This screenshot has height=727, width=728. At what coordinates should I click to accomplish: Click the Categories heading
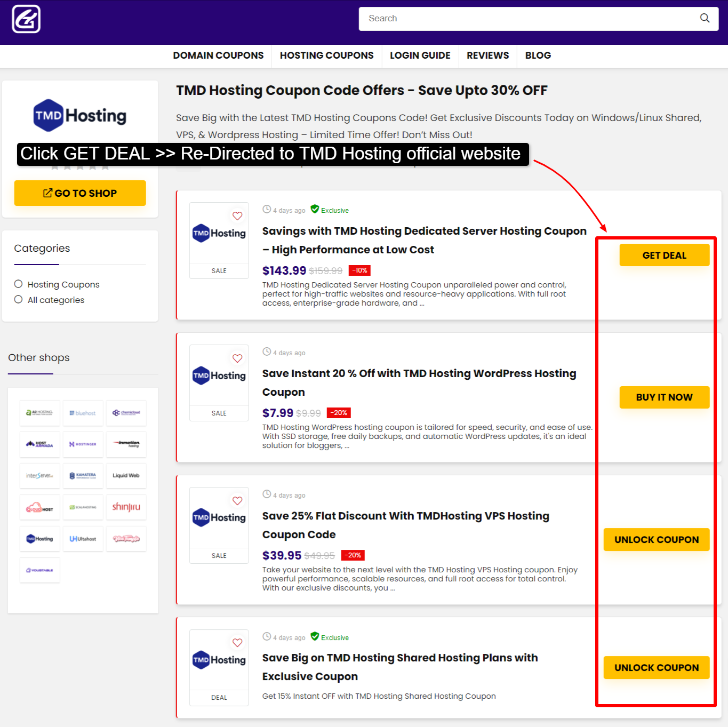[42, 248]
